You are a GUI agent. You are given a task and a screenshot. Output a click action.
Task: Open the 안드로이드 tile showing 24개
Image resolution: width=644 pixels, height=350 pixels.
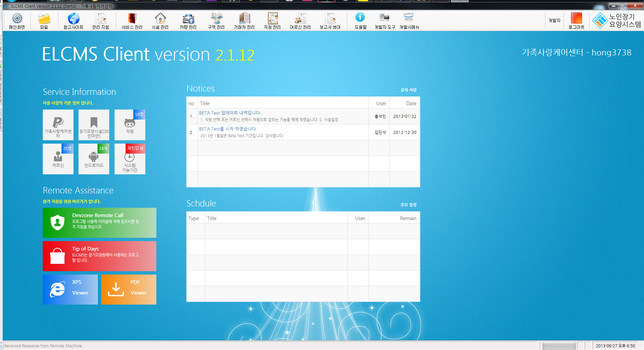tap(94, 159)
